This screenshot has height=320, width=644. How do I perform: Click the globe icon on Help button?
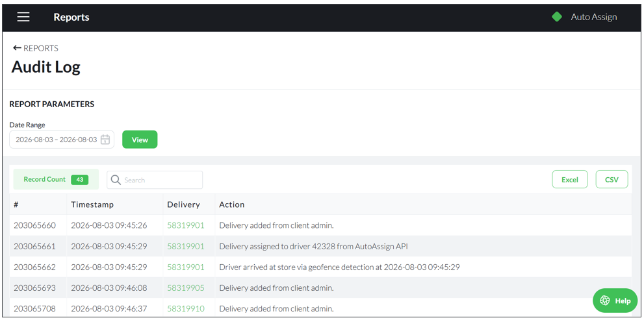[x=605, y=301]
